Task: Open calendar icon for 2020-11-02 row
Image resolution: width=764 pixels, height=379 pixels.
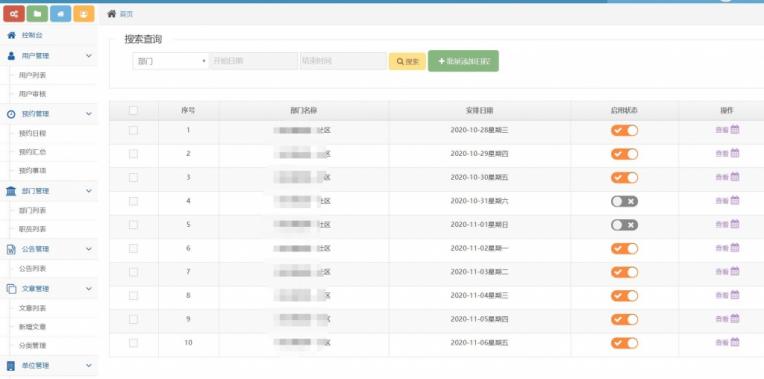Action: 735,247
